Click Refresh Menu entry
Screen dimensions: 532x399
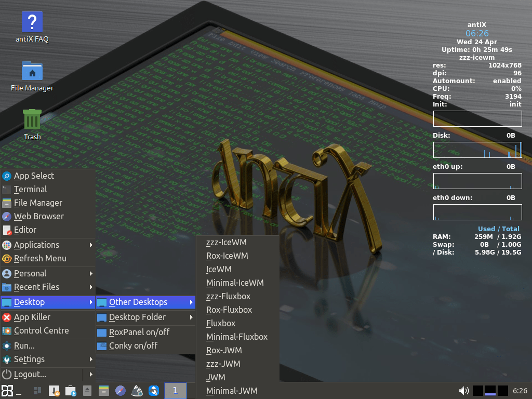[48, 259]
